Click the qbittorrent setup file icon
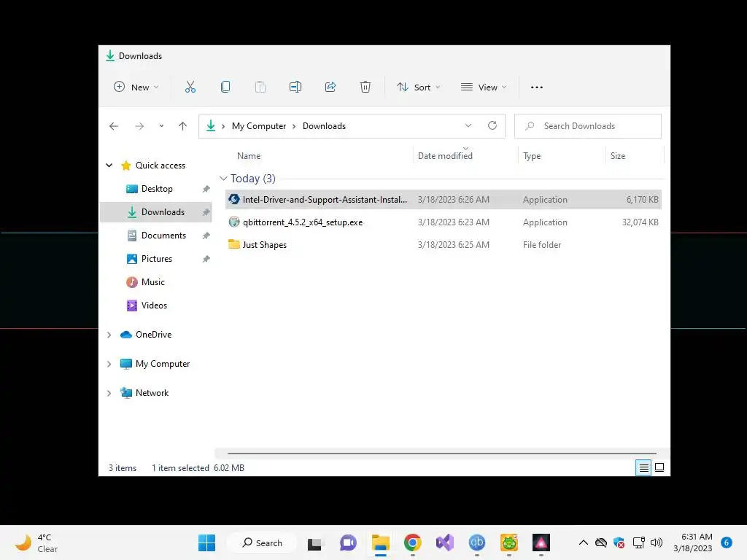This screenshot has height=560, width=747. [x=234, y=222]
